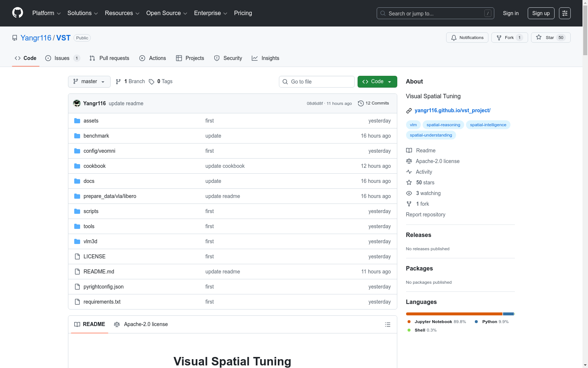
Task: Open the cookbook folder
Action: pos(94,166)
